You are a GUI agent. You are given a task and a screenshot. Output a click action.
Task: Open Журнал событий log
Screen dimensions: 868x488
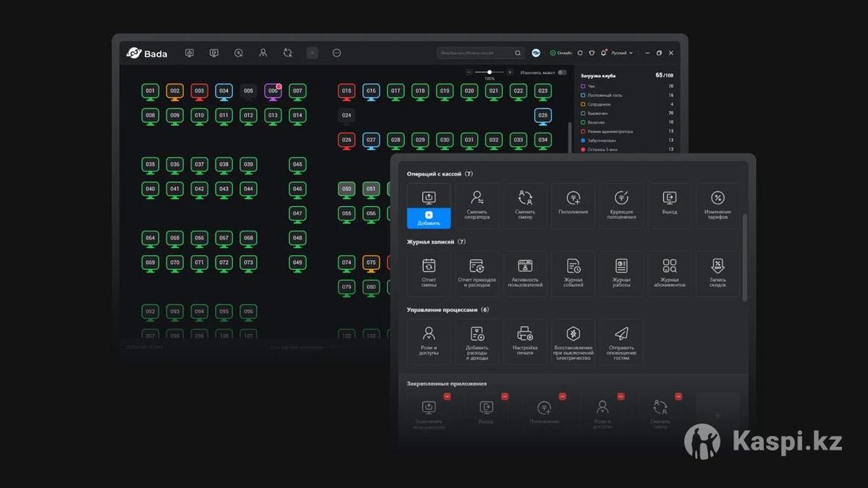pos(573,273)
